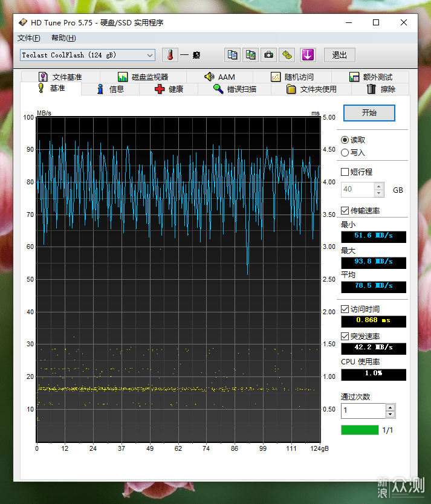Close the HD Tune Pro window
Screen dimensions: 431x504
click(404, 22)
